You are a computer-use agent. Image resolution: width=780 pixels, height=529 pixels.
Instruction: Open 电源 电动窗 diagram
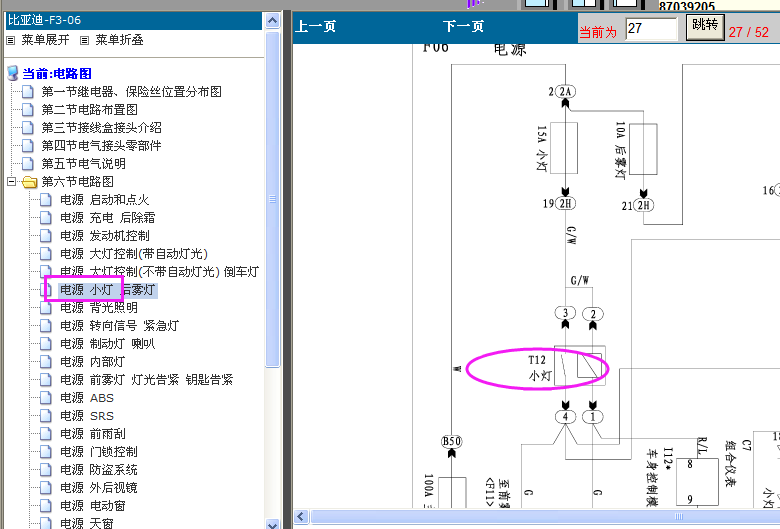click(x=93, y=506)
